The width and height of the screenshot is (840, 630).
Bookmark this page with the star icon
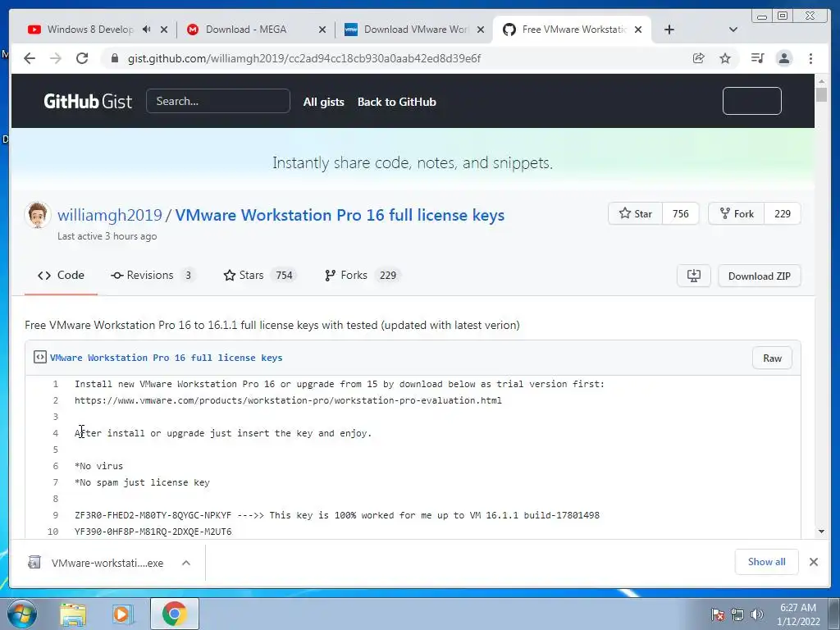tap(725, 58)
